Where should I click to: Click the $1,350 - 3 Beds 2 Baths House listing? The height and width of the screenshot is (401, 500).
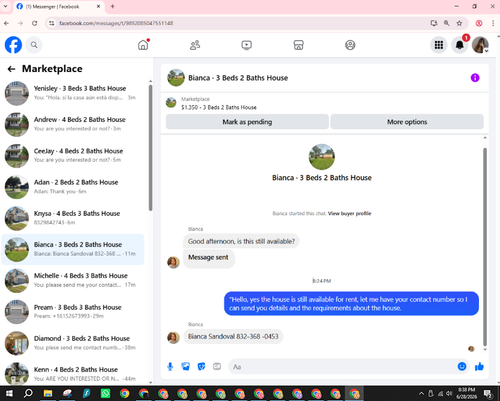[x=219, y=107]
